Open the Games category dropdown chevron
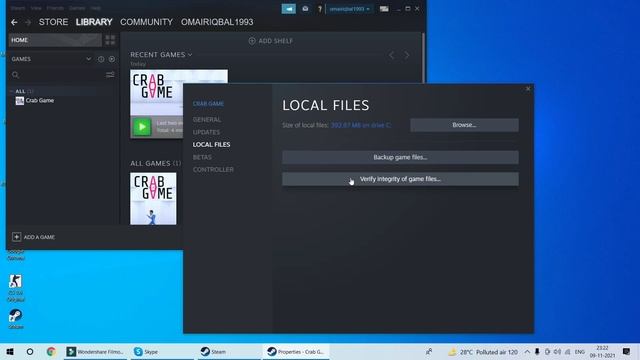The height and width of the screenshot is (360, 640). (89, 59)
